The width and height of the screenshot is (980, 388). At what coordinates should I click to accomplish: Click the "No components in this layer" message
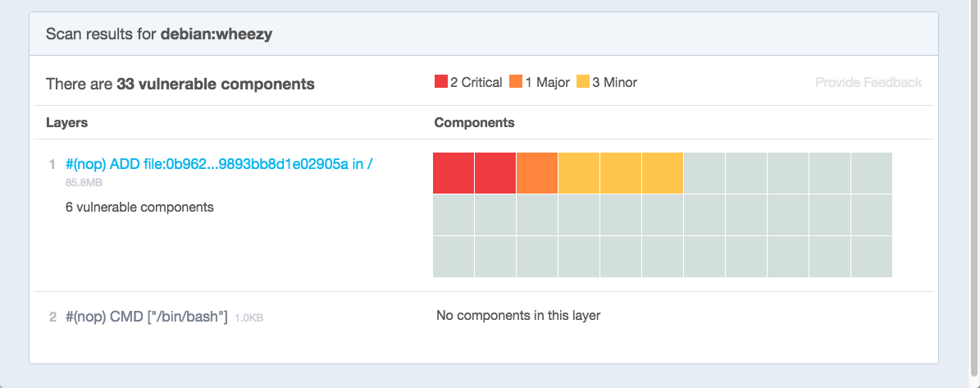(518, 316)
